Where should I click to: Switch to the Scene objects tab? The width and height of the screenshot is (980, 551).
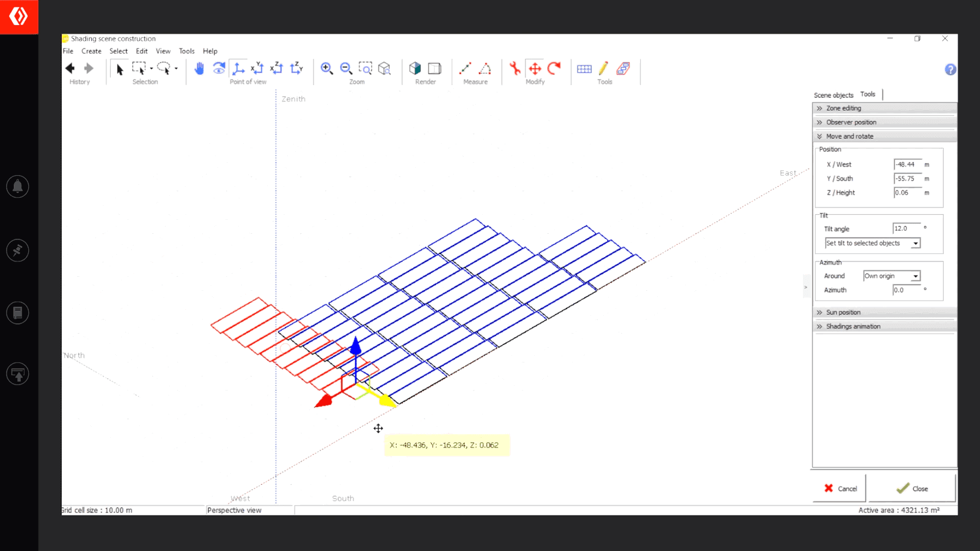[x=834, y=95]
